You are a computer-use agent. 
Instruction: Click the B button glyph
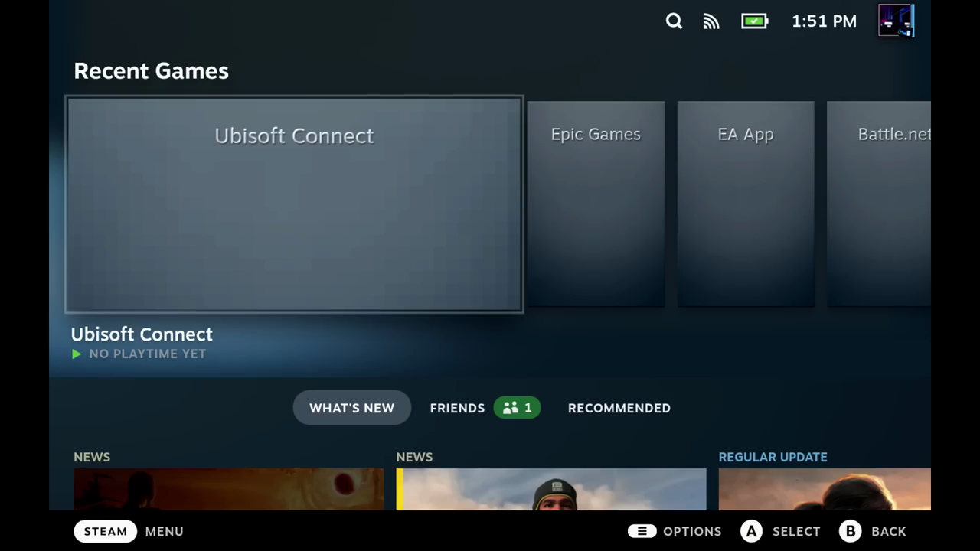click(x=850, y=531)
